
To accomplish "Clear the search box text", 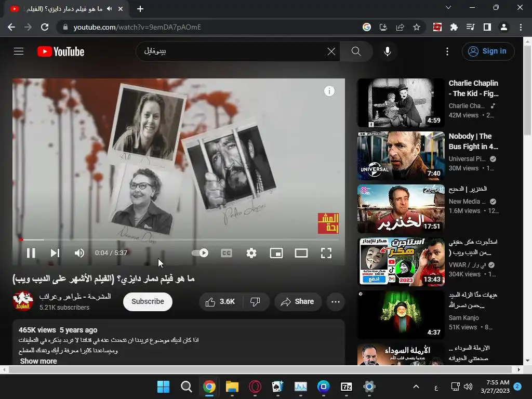I will click(x=331, y=51).
